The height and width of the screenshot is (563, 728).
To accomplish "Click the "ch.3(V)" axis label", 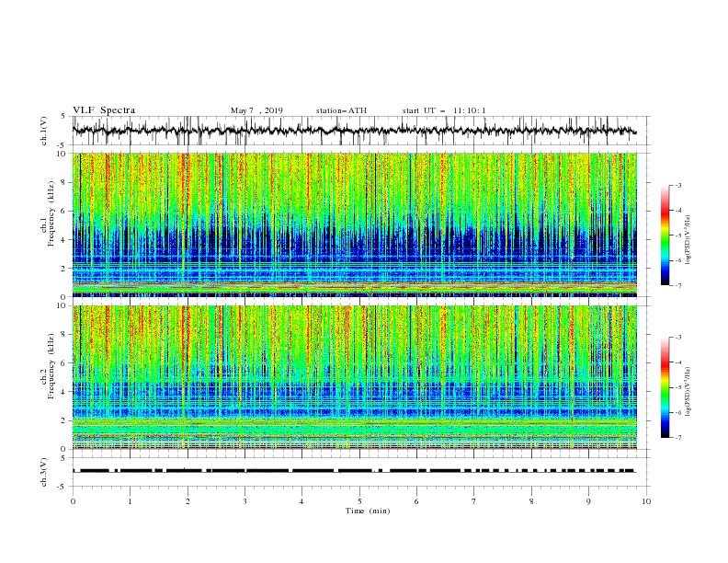I will (x=44, y=472).
